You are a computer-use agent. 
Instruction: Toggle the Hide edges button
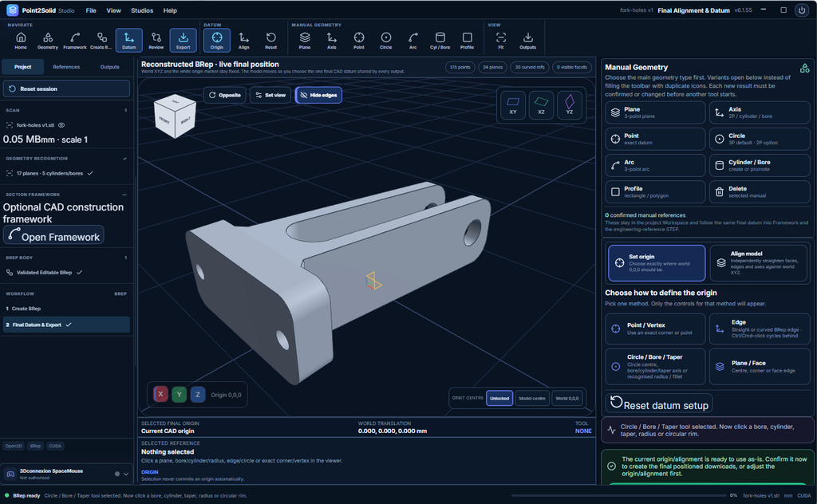click(319, 95)
